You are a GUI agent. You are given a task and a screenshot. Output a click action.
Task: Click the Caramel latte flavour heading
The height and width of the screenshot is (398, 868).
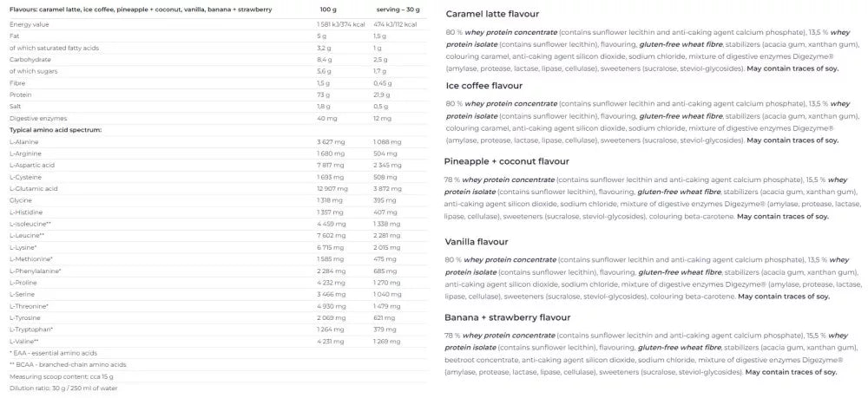(491, 15)
